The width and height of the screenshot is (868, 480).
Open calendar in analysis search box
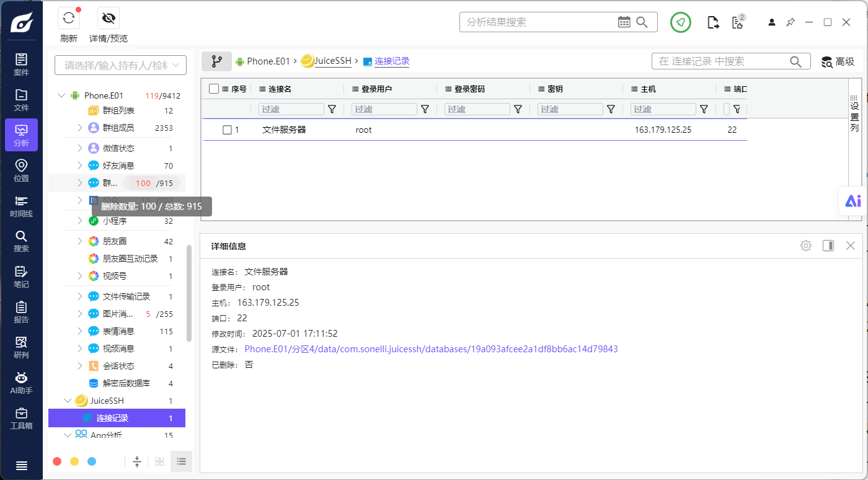[x=624, y=22]
